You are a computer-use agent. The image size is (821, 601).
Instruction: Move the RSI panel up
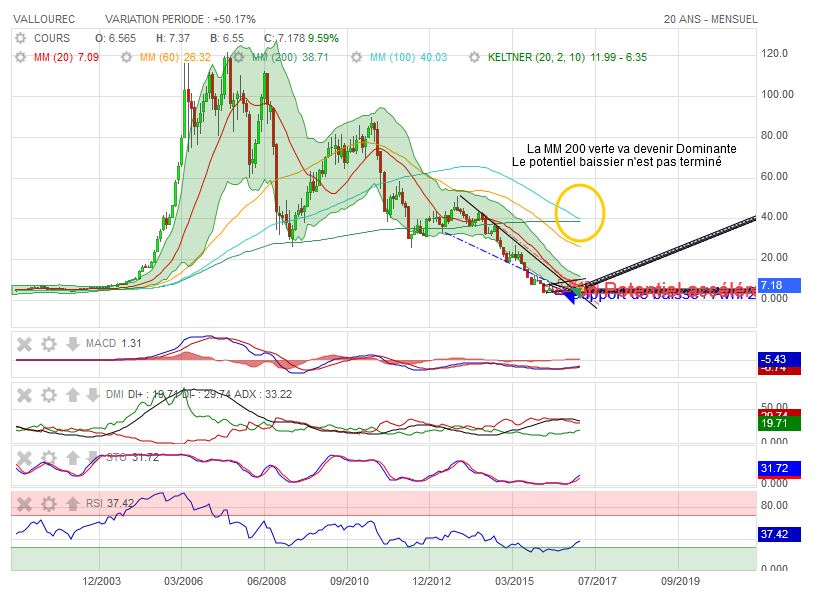(72, 504)
